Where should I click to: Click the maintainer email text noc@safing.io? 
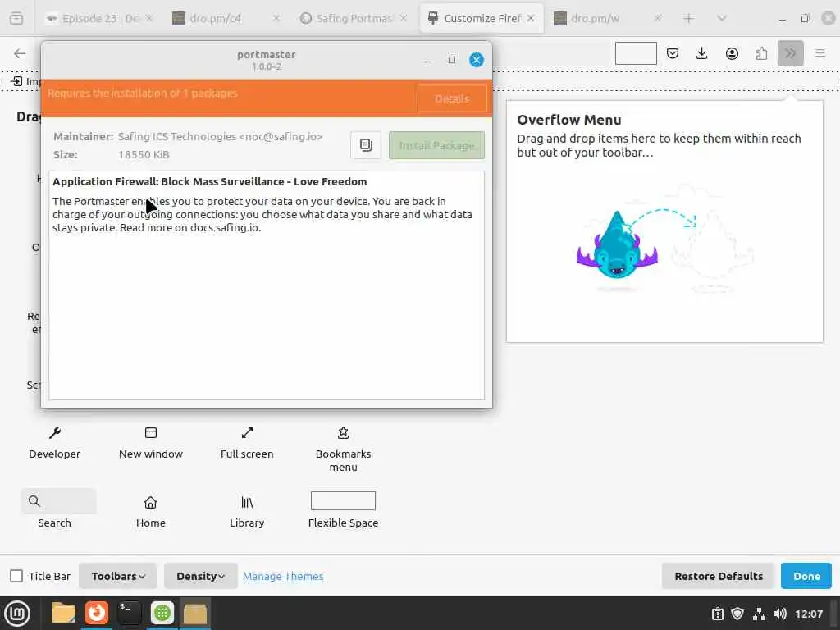(x=281, y=137)
